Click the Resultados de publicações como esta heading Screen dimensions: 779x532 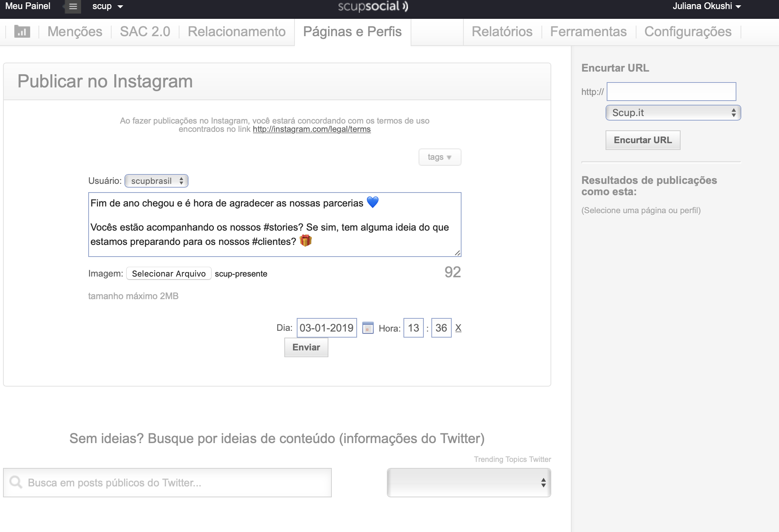coord(649,186)
